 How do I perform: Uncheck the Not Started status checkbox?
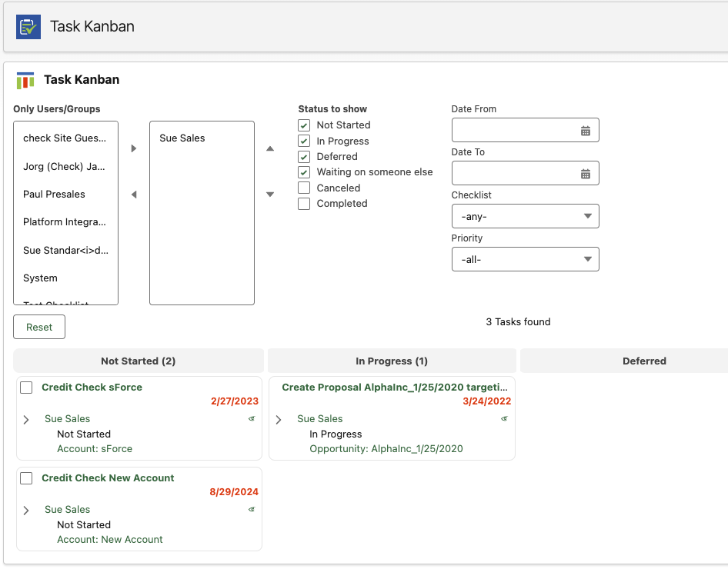tap(304, 125)
